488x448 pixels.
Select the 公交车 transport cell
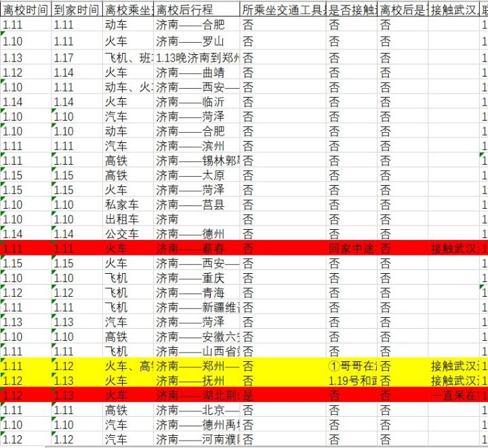(127, 234)
